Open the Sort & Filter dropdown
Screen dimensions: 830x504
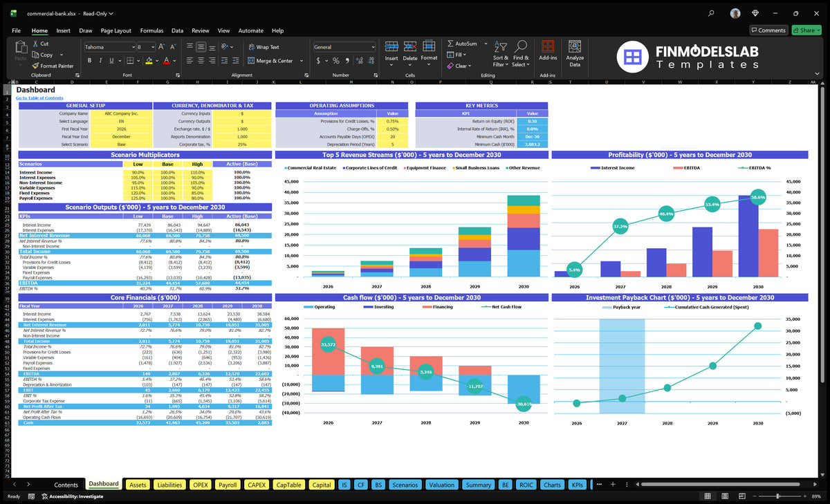pos(501,53)
